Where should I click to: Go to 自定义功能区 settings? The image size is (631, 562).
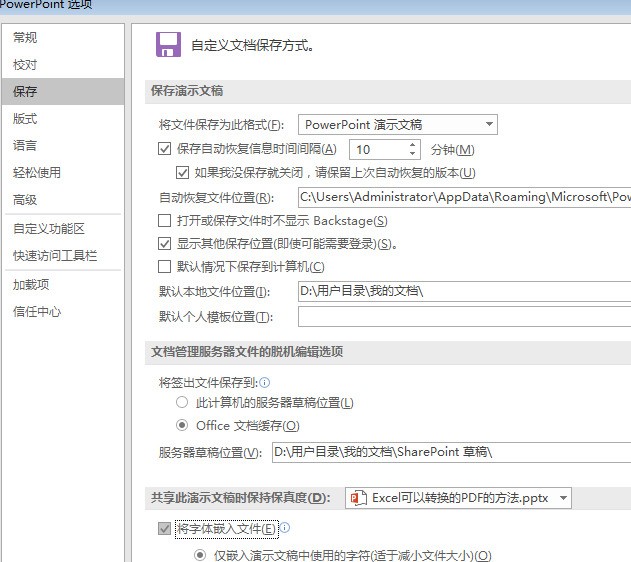(x=49, y=229)
